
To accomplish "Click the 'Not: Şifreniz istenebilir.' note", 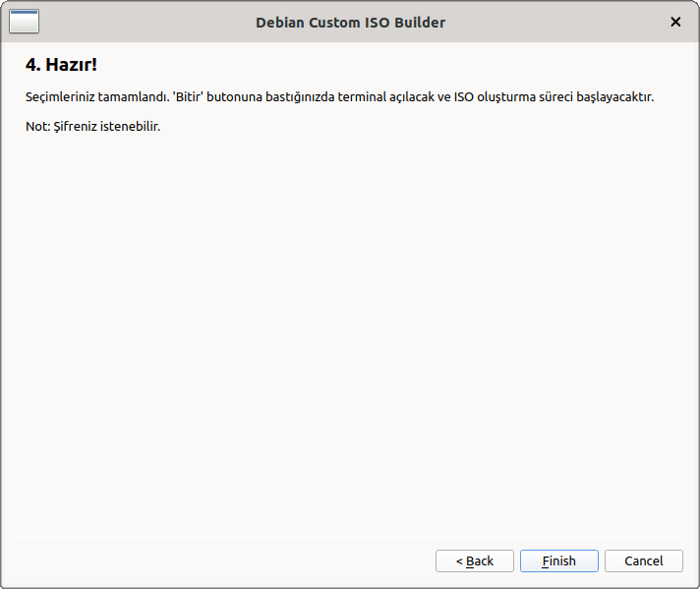I will coord(92,127).
